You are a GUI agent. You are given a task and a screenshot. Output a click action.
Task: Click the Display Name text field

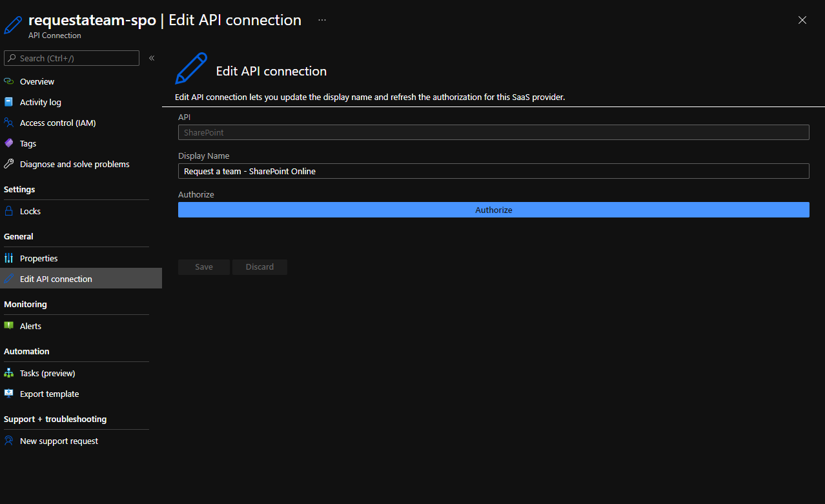(493, 171)
